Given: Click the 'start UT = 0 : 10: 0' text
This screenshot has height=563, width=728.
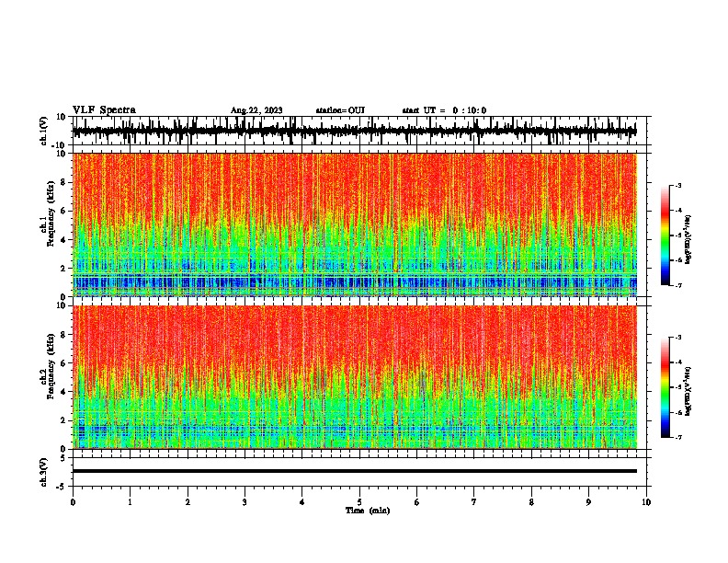Looking at the screenshot, I should [x=444, y=110].
